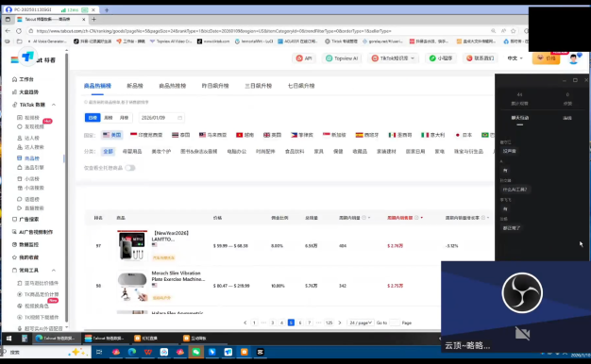Filter by the 美妆个护 category
Viewport: 591px width, 364px height.
[x=160, y=151]
